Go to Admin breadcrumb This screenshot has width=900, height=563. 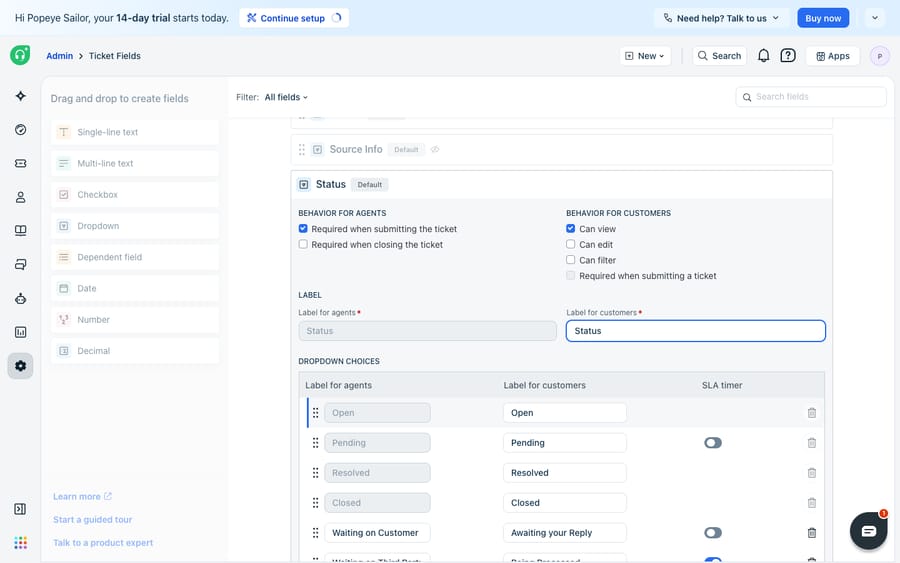point(60,56)
